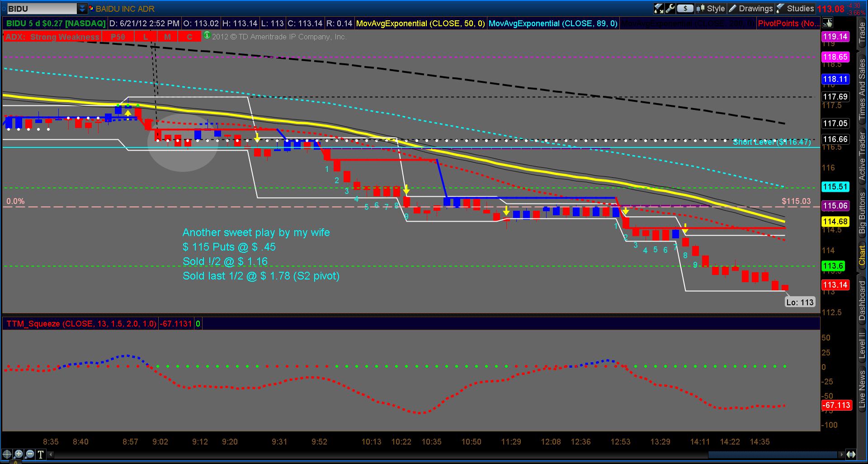Toggle the dollar sign price mode button
The width and height of the screenshot is (868, 464).
(x=685, y=8)
